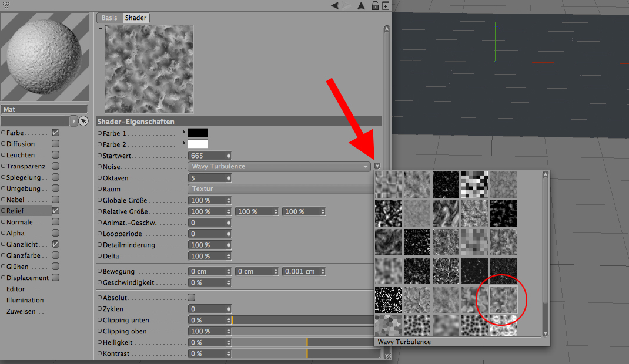Click the shader panel scroll-up arrow
Viewport: 629px width, 364px height.
[x=387, y=28]
